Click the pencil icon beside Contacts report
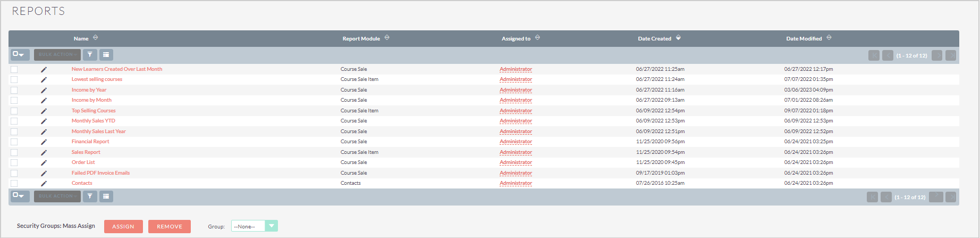Image resolution: width=980 pixels, height=238 pixels. point(44,183)
